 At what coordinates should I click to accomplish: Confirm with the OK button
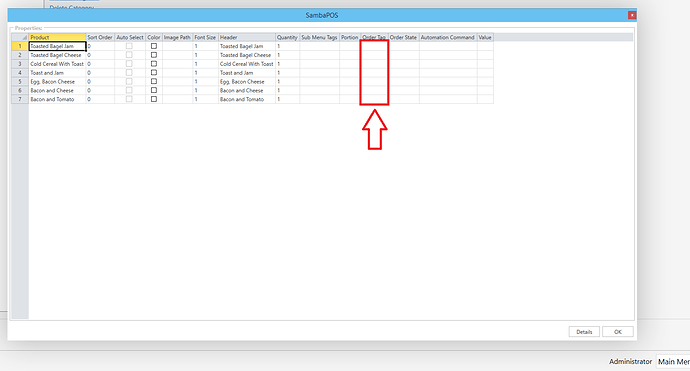[x=617, y=332]
